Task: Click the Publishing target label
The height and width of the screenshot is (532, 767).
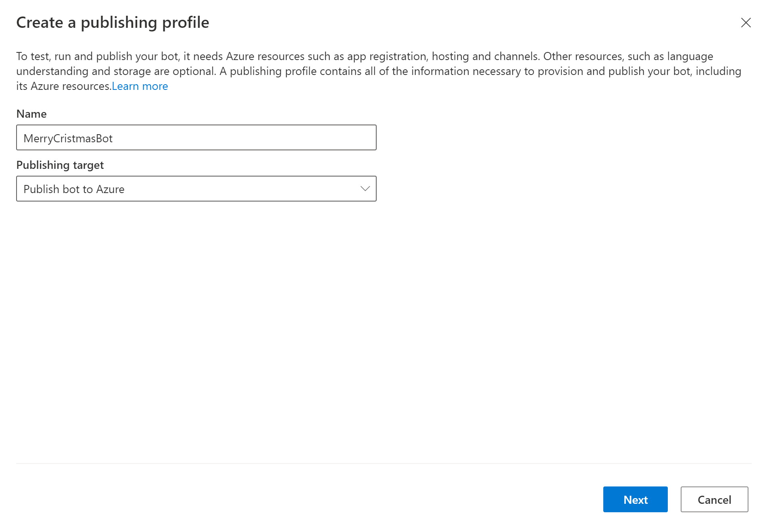Action: point(60,165)
